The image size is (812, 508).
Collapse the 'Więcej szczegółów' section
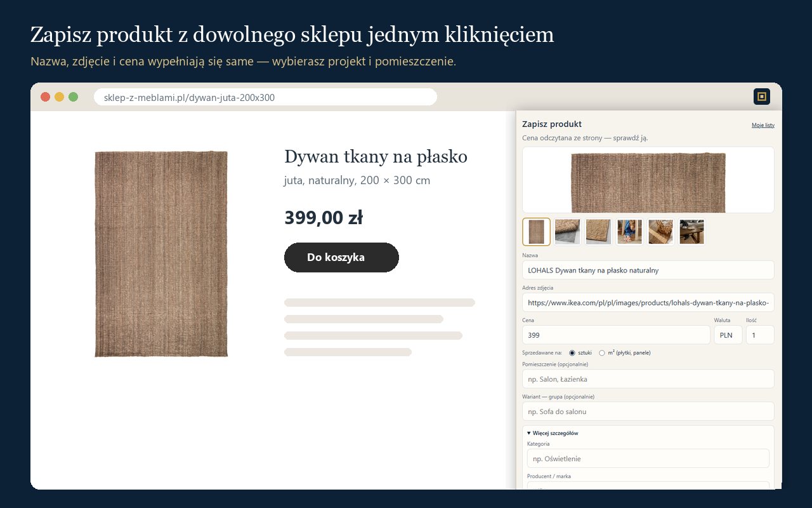click(x=552, y=433)
